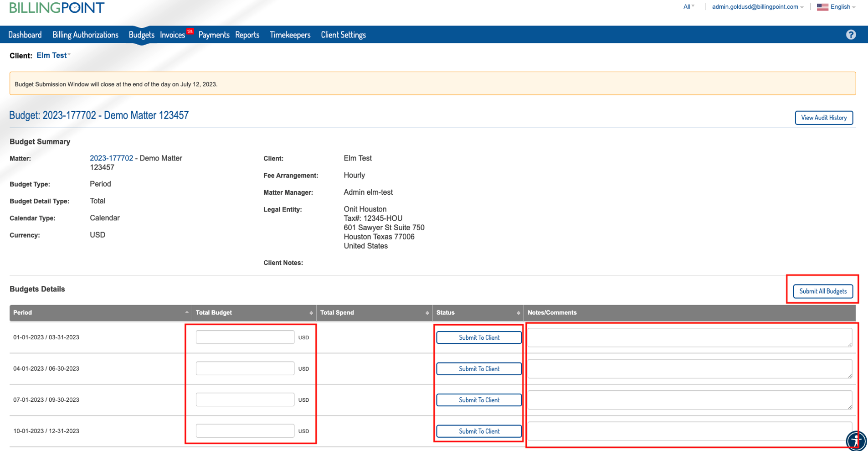Screen dimensions: 868x451
Task: Navigate to Payments
Action: pos(214,35)
